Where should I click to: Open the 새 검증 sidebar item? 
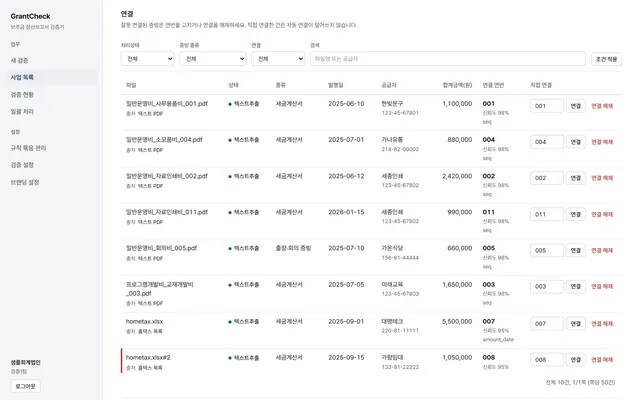pos(20,60)
